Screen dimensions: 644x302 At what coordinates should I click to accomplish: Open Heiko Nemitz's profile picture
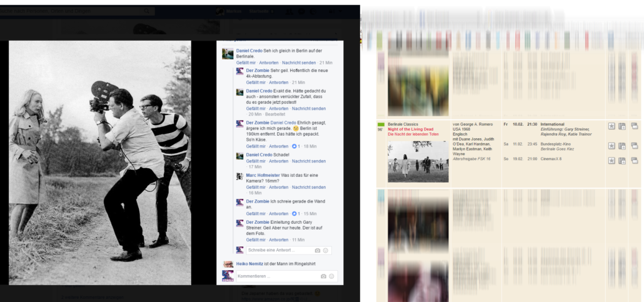[228, 264]
